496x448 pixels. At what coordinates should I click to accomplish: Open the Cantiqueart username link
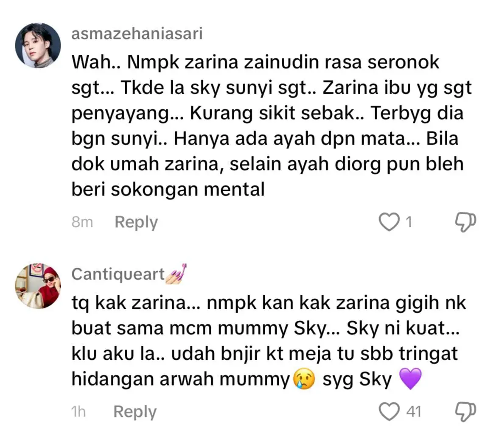pyautogui.click(x=118, y=274)
